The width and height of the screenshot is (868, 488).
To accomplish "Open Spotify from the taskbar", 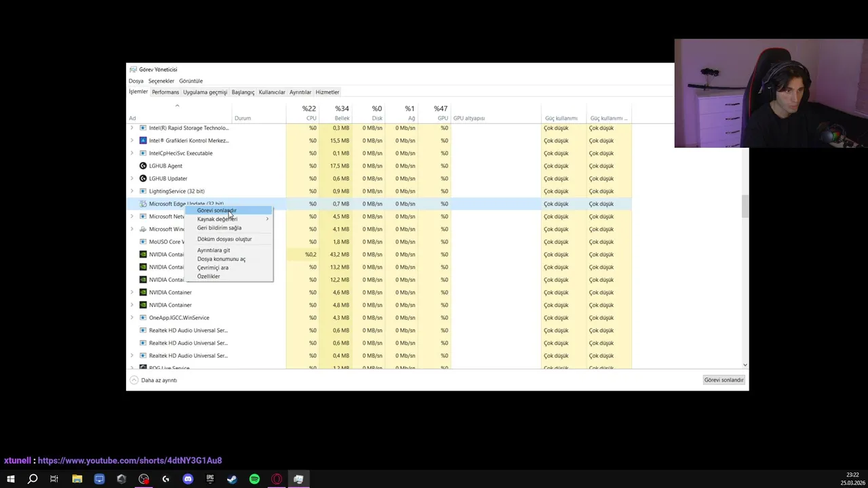I will [x=254, y=479].
